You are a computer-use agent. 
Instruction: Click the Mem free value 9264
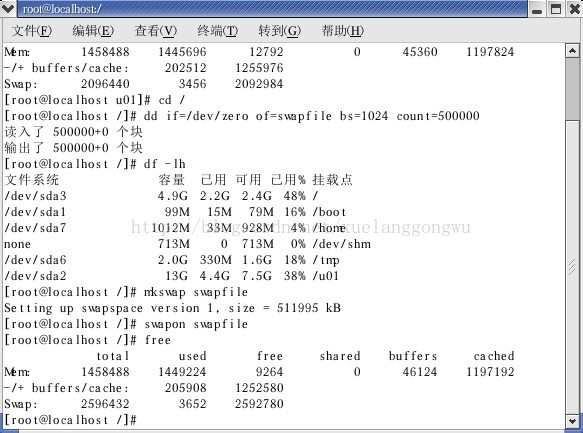(270, 372)
